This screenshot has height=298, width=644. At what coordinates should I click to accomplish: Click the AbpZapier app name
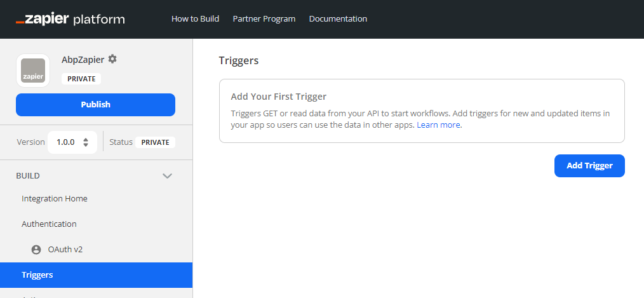point(83,60)
